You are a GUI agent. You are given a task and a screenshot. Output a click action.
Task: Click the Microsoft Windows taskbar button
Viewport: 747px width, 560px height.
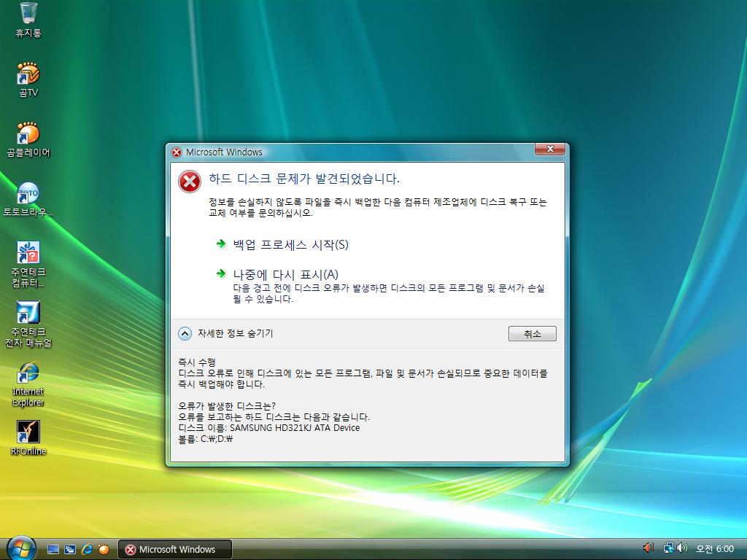pos(175,550)
